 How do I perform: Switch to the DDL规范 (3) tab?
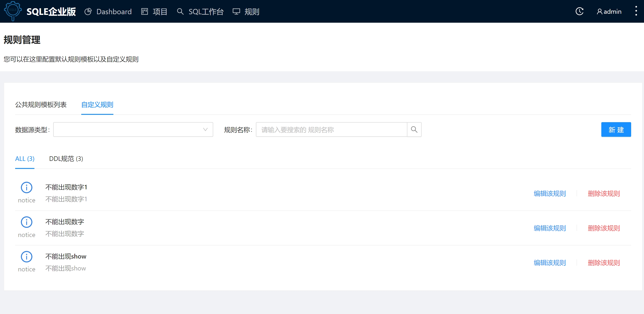66,159
